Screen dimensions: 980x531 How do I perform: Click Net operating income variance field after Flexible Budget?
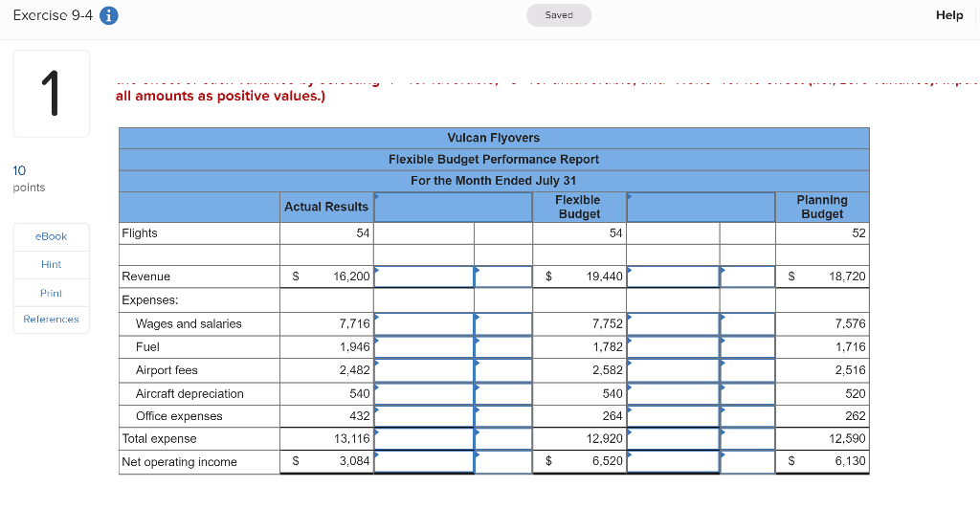point(673,462)
